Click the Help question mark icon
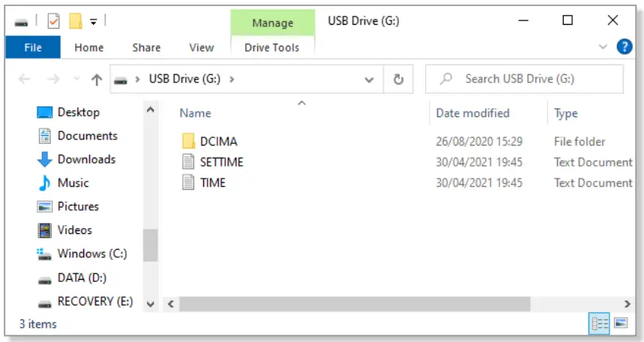 click(x=624, y=47)
